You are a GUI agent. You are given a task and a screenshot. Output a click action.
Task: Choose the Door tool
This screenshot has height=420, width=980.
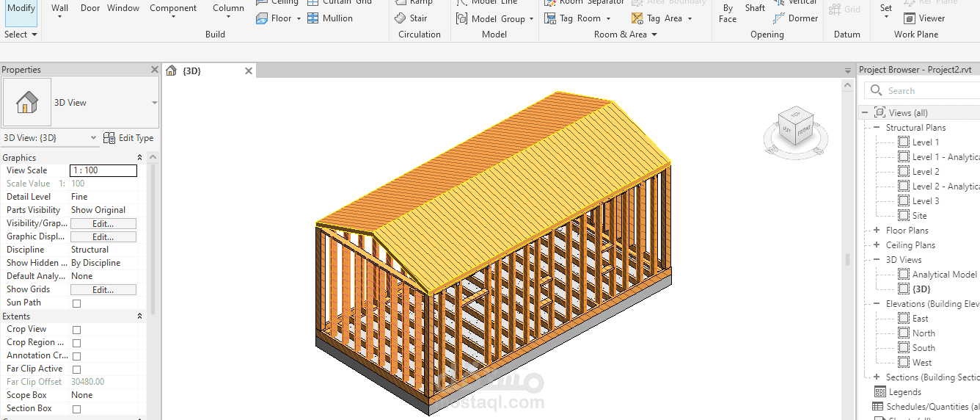point(90,8)
